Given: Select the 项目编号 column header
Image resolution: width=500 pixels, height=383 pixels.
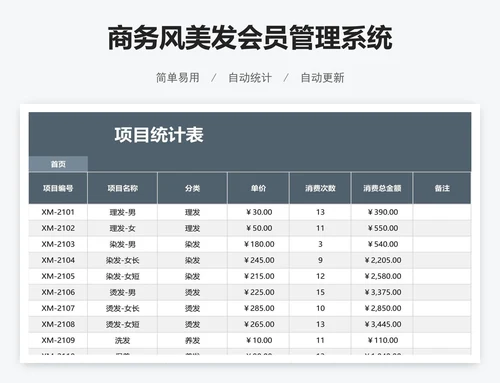Looking at the screenshot, I should pos(58,188).
